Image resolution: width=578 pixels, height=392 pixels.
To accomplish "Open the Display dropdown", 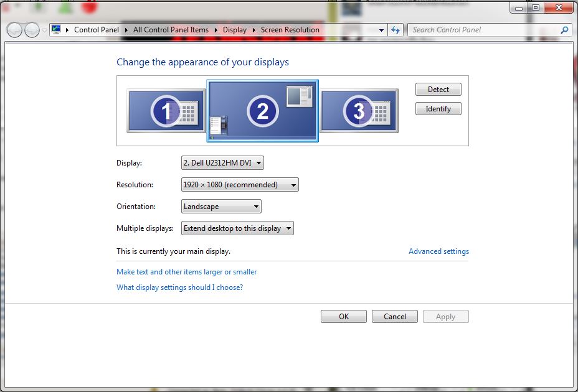I will point(222,163).
